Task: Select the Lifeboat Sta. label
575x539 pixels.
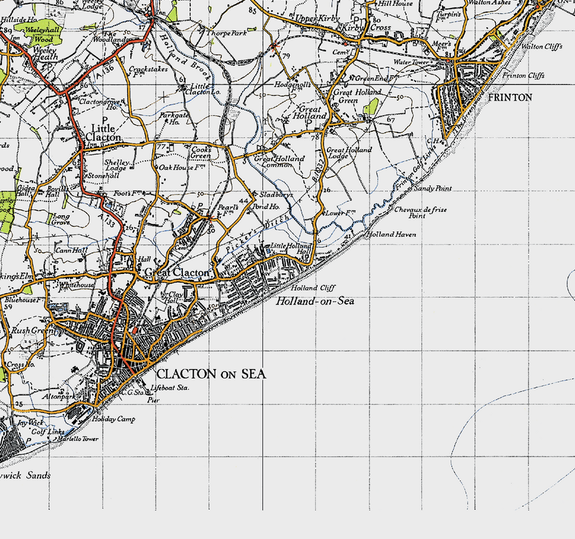Action: coord(170,388)
